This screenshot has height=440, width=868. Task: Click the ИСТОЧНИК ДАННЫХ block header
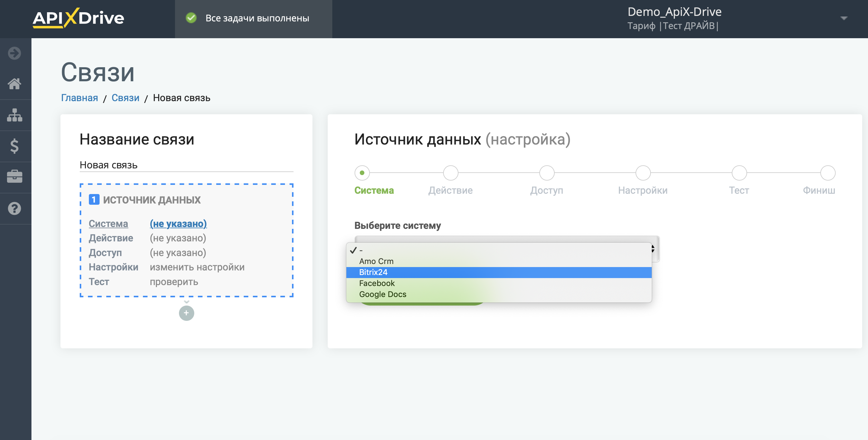coord(151,200)
